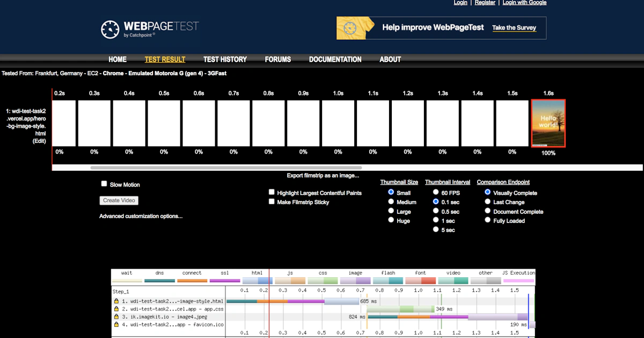Click the 1.6s Hello world thumbnail
644x338 pixels.
(x=548, y=123)
